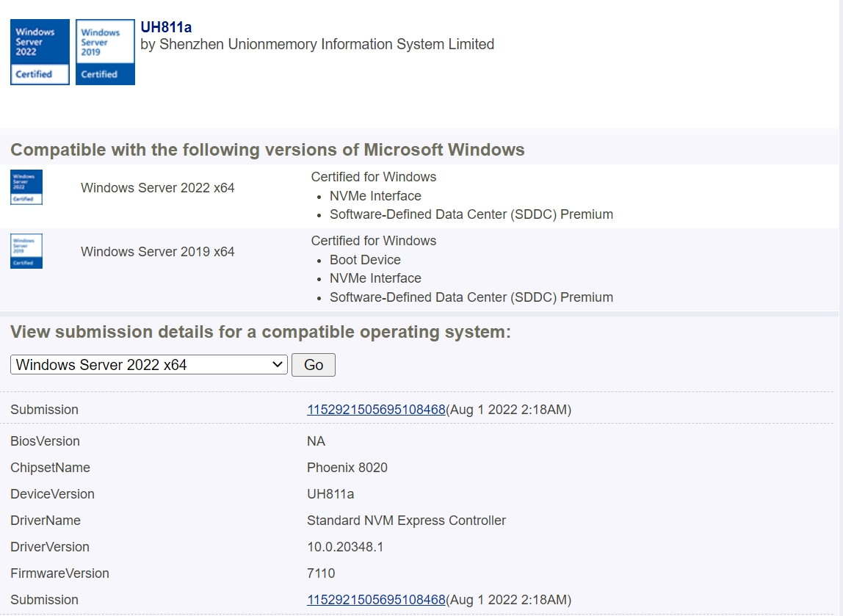
Task: Click the UH811a product title
Action: click(166, 27)
